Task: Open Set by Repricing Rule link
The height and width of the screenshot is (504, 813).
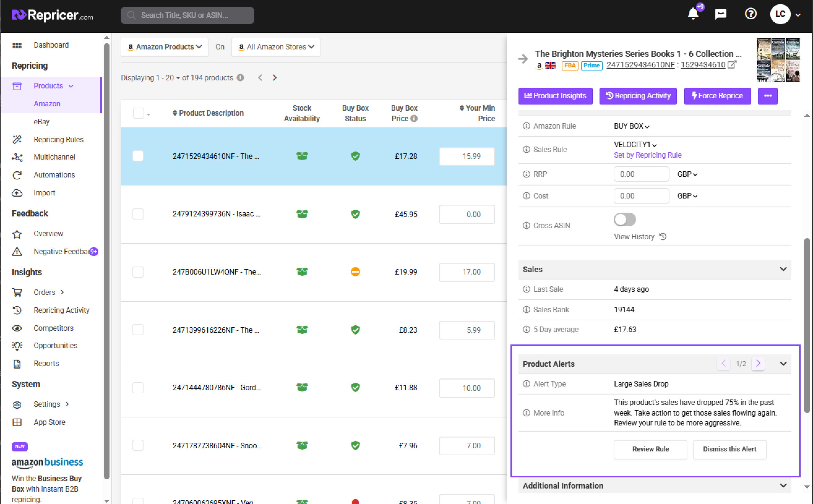Action: [647, 155]
